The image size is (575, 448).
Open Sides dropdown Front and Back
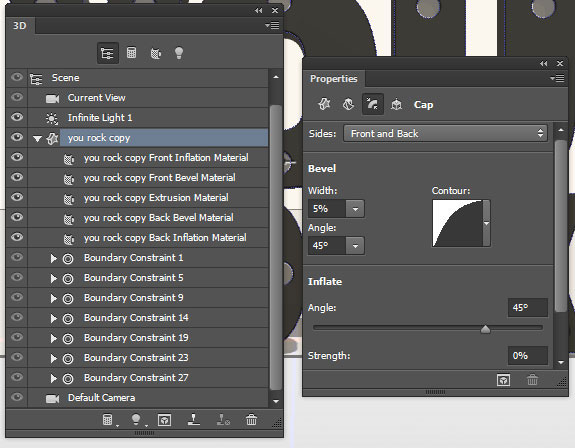click(x=445, y=133)
